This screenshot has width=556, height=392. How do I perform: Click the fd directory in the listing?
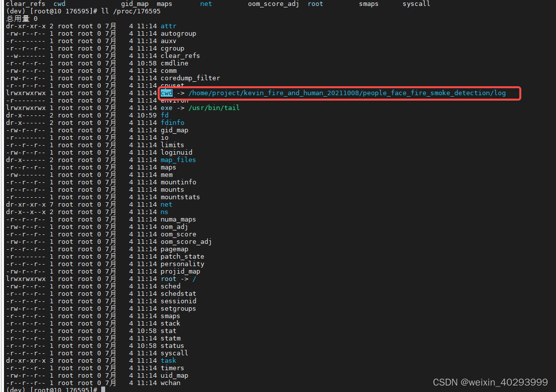165,115
